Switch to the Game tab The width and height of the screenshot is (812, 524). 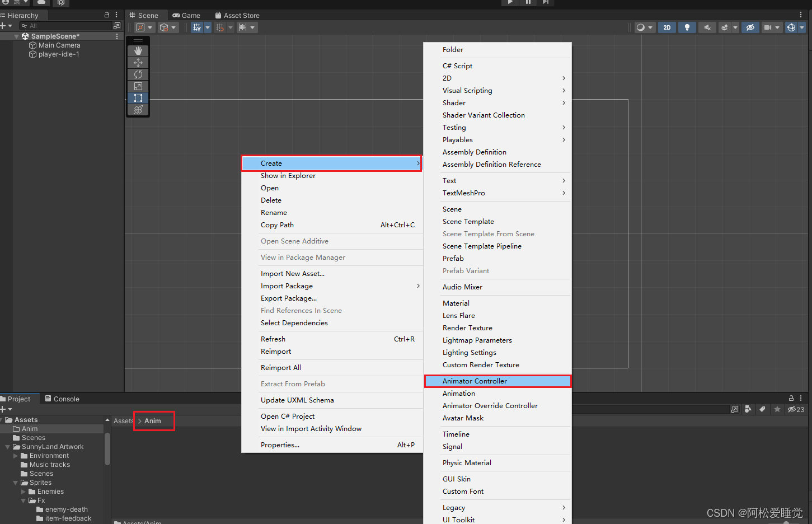pyautogui.click(x=186, y=15)
